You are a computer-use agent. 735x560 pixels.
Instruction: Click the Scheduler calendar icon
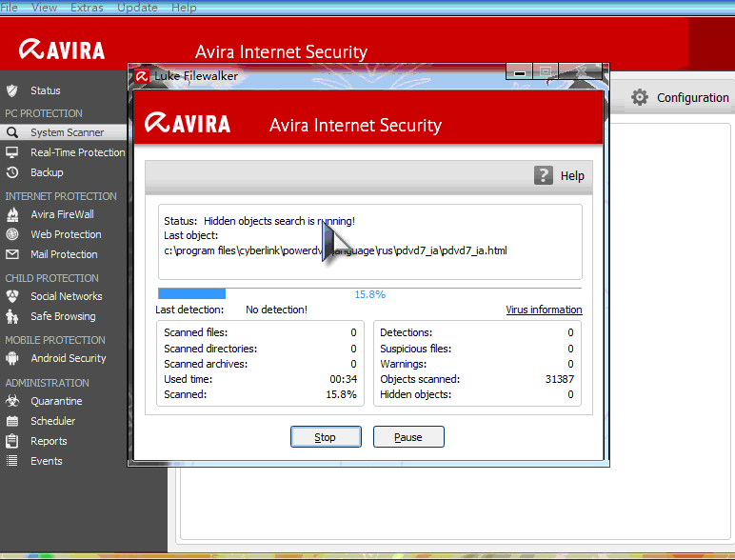tap(12, 421)
